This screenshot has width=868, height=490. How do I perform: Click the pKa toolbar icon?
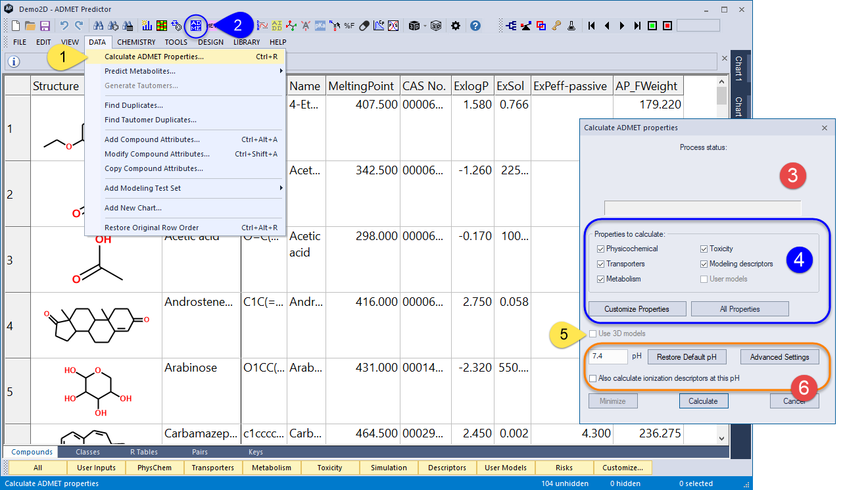(320, 26)
